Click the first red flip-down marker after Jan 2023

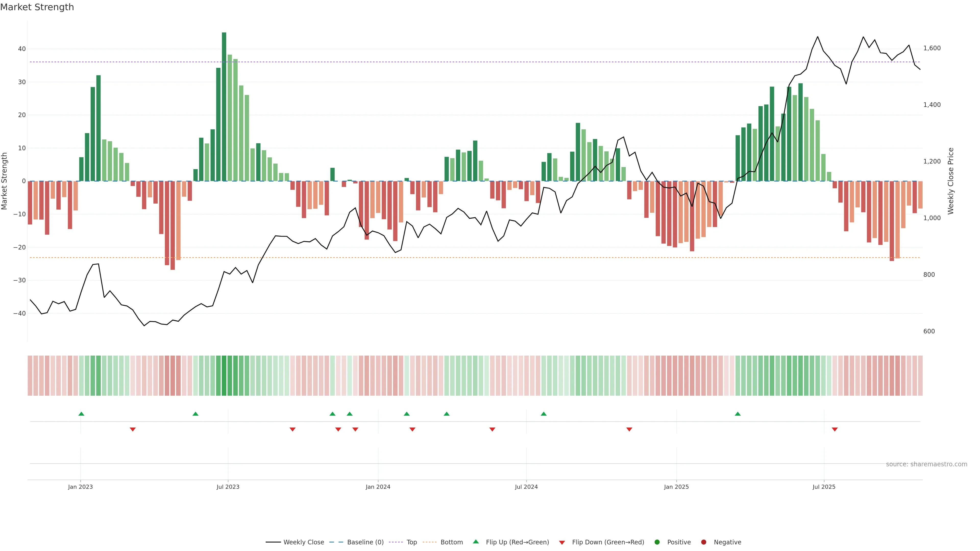pos(132,429)
